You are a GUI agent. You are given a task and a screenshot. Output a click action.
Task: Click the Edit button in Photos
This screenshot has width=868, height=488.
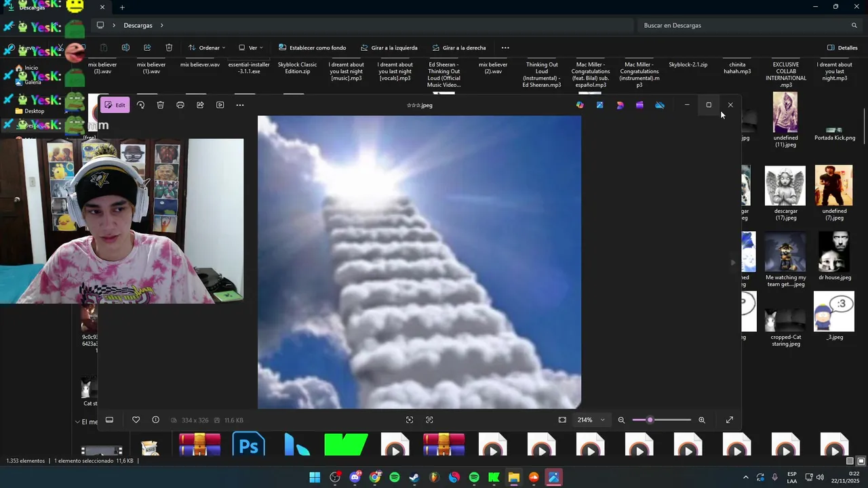115,105
